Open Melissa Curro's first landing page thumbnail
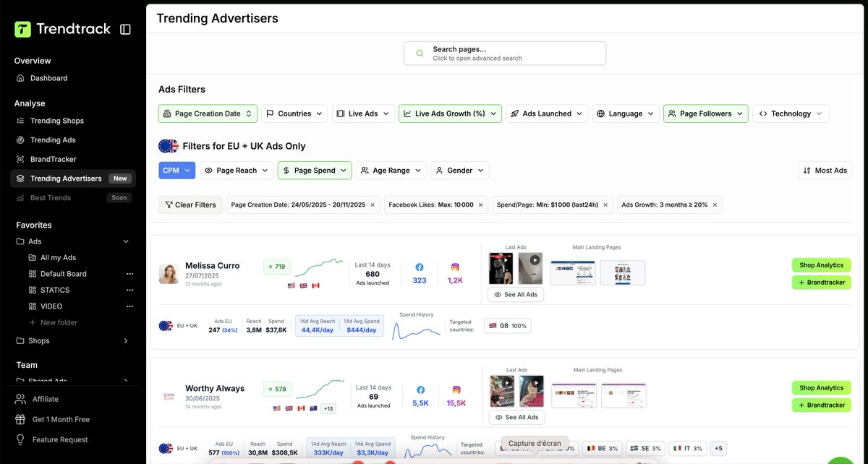 point(573,272)
